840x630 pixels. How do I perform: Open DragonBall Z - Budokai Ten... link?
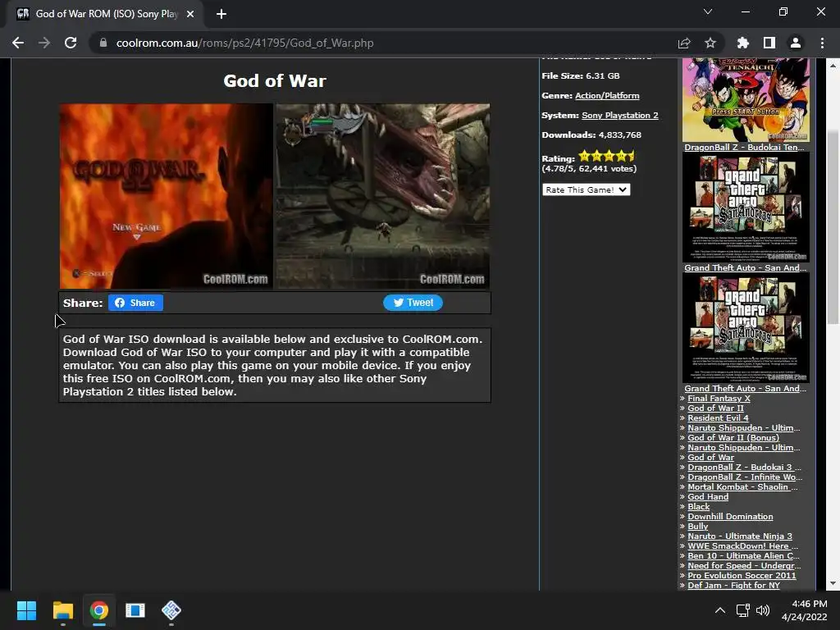(x=744, y=148)
